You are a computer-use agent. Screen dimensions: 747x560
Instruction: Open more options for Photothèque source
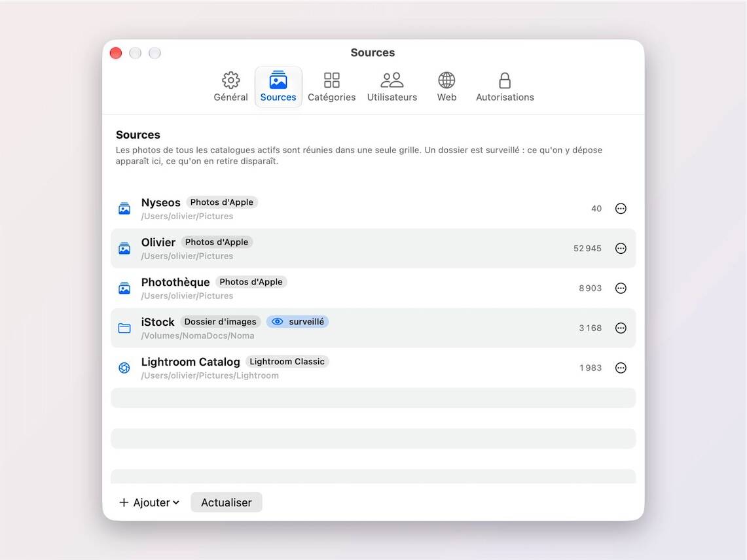621,288
